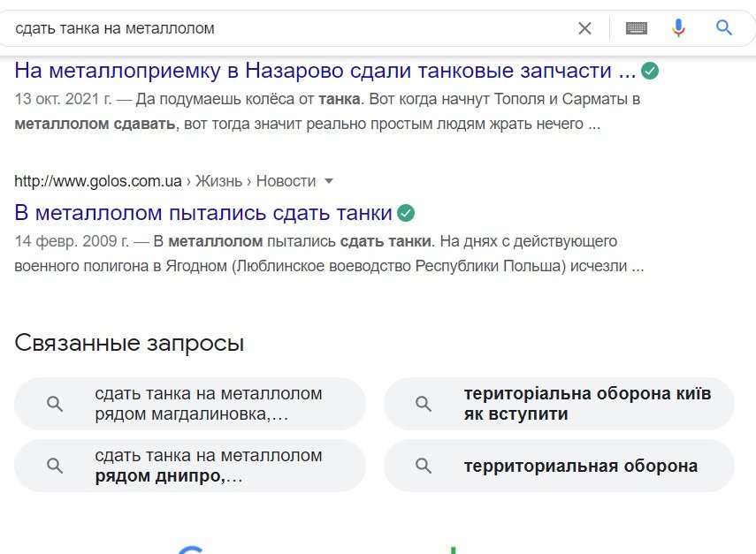Choose related search "територіальна оборона київ як вступити"
This screenshot has width=756, height=554.
pyautogui.click(x=587, y=404)
